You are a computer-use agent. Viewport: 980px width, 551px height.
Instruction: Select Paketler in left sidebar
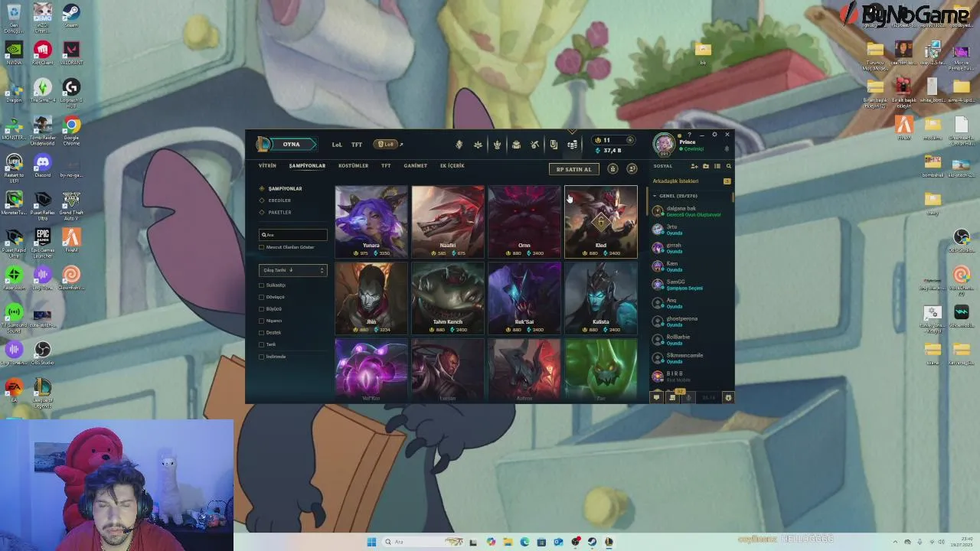pyautogui.click(x=279, y=212)
